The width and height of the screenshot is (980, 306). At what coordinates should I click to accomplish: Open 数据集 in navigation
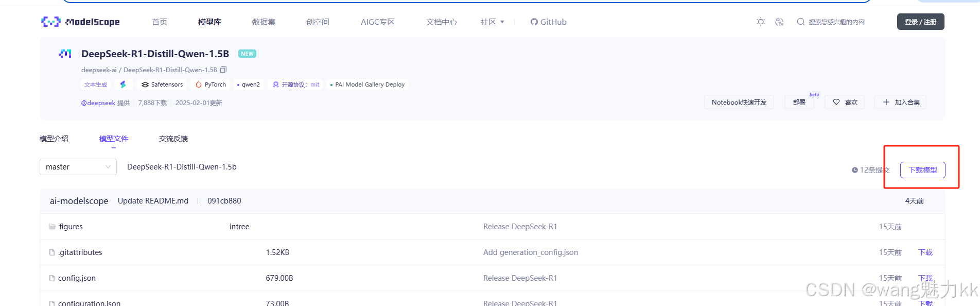tap(264, 22)
